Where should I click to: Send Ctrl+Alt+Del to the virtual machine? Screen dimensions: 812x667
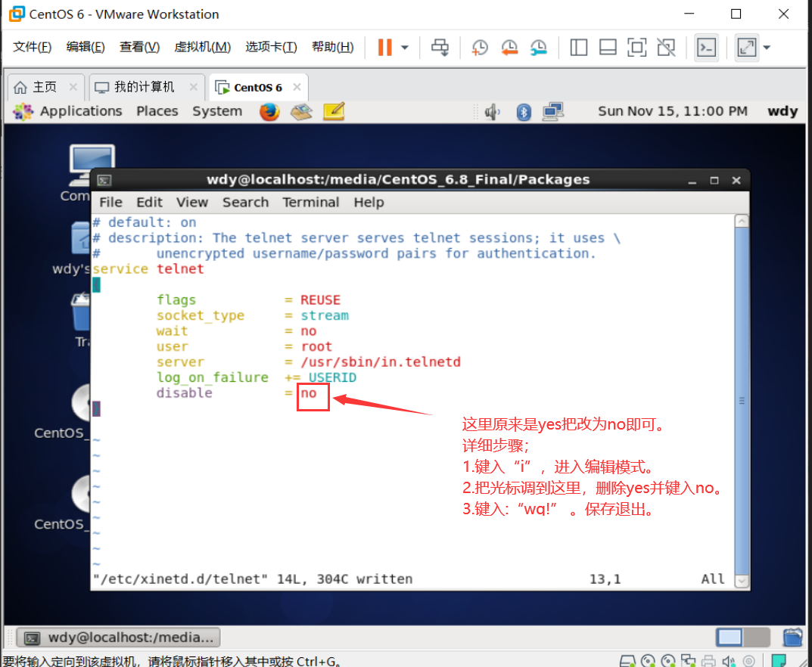pos(440,48)
